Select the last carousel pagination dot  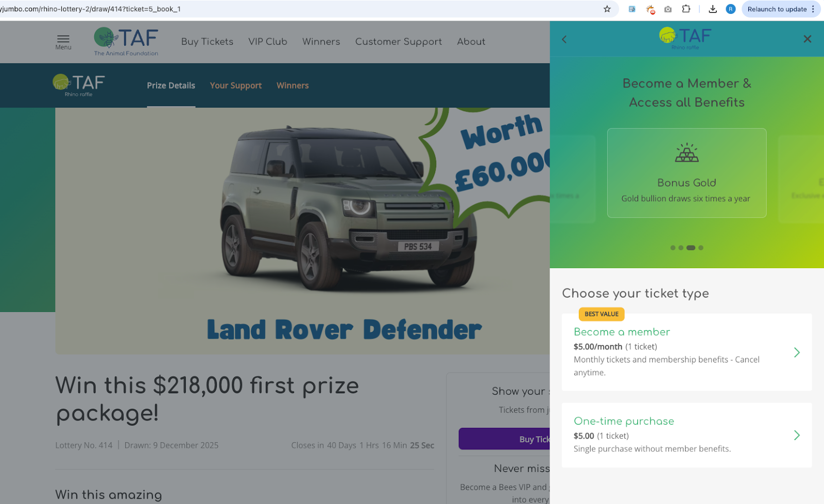[701, 248]
